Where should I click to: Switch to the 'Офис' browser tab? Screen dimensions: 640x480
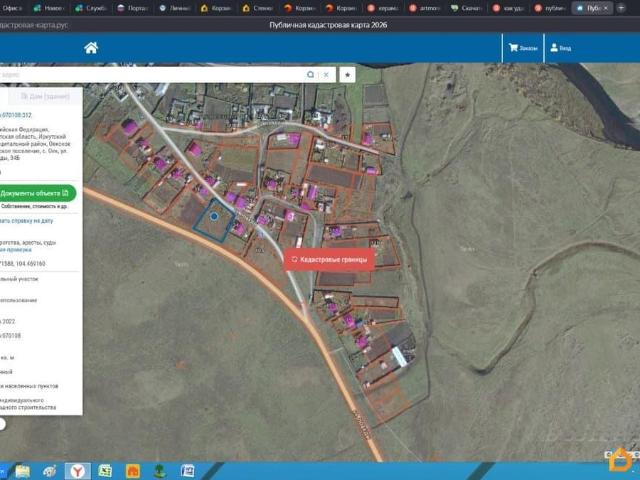click(x=11, y=8)
